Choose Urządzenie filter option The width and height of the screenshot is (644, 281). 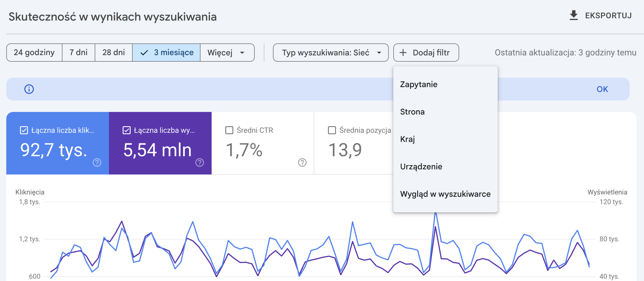pos(445,166)
